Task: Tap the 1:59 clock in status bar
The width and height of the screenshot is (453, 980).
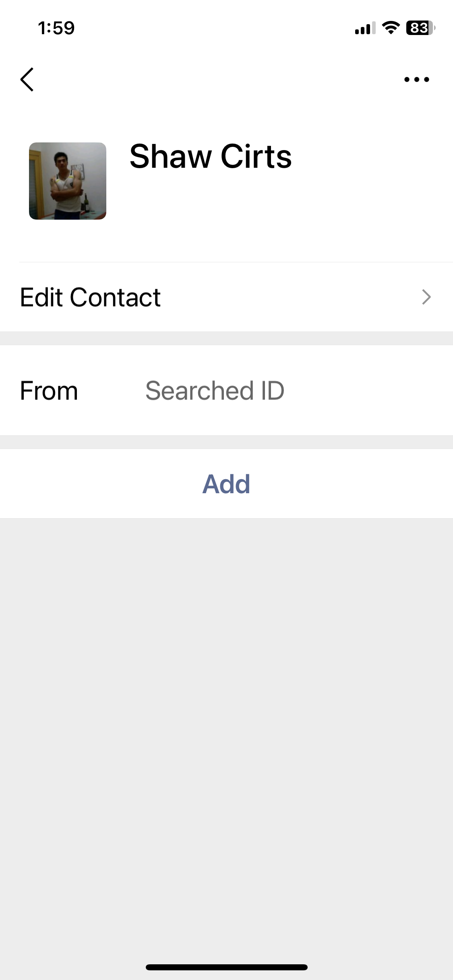Action: coord(56,28)
